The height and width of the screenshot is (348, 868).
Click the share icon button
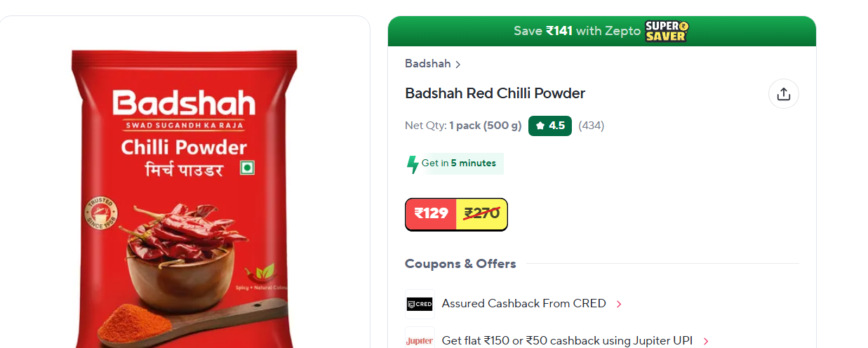(x=784, y=94)
